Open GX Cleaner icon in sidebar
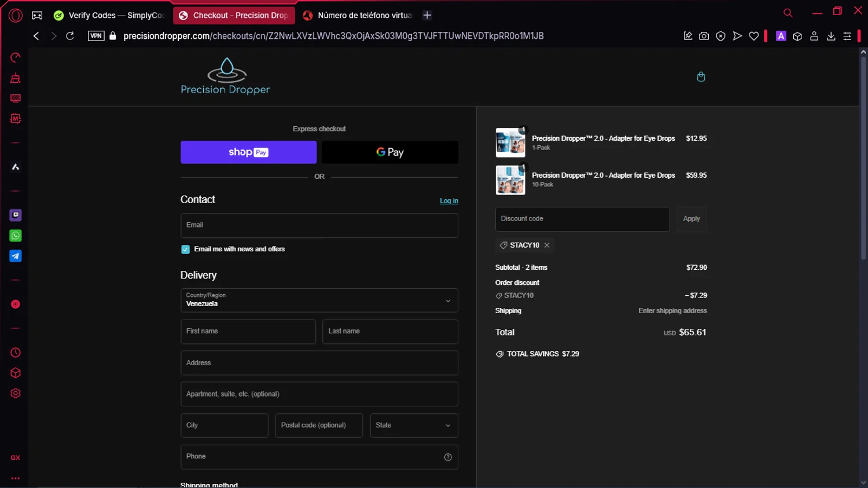868x488 pixels. (x=16, y=78)
